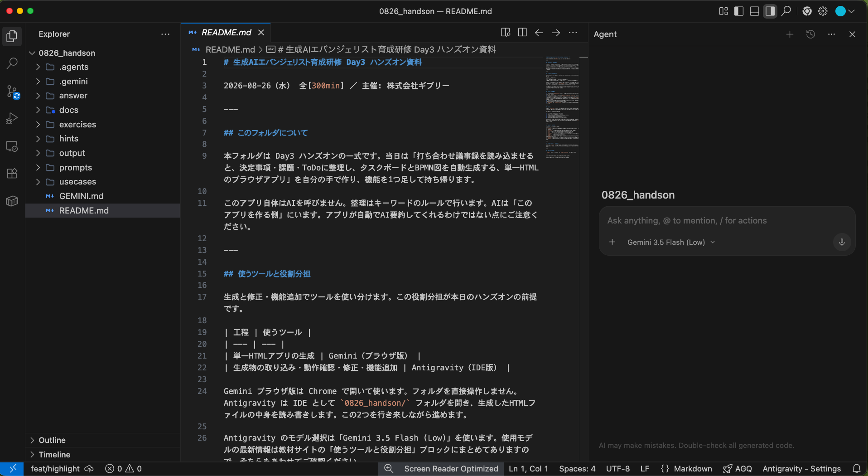Toggle the primary side bar visibility

coord(739,11)
